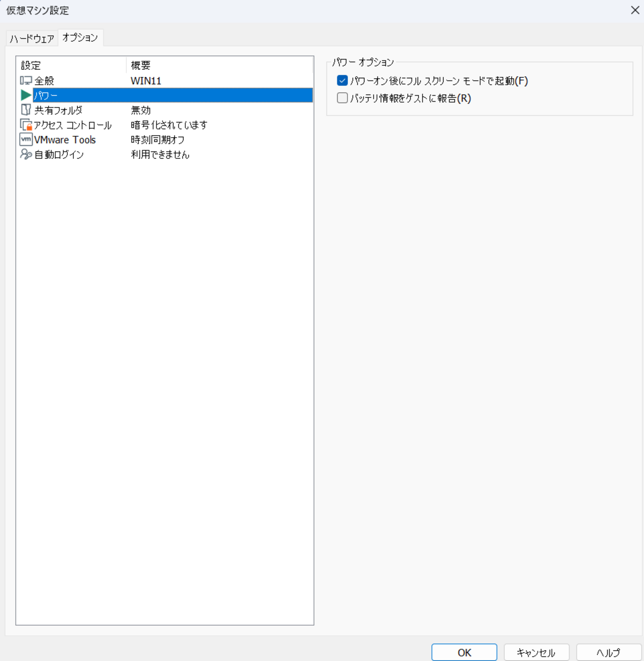Image resolution: width=644 pixels, height=661 pixels.
Task: Open help via the ヘルプ button
Action: tap(609, 652)
